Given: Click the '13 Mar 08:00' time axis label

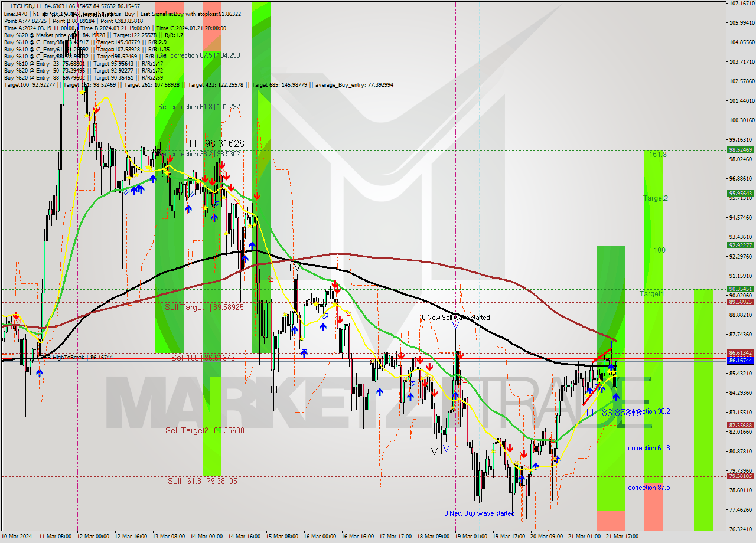Looking at the screenshot, I should point(170,537).
